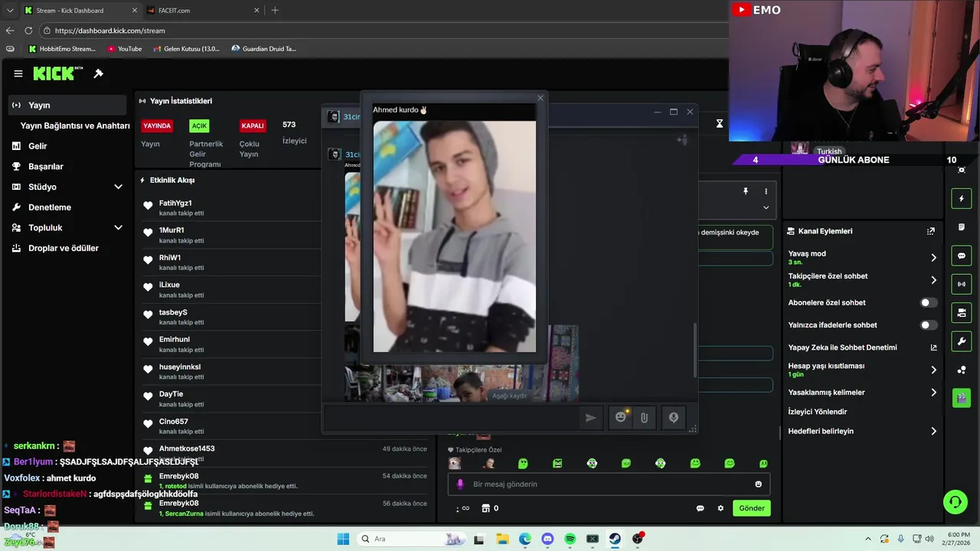Image resolution: width=980 pixels, height=551 pixels.
Task: Open the document icon in right sidebar
Action: coord(962,227)
